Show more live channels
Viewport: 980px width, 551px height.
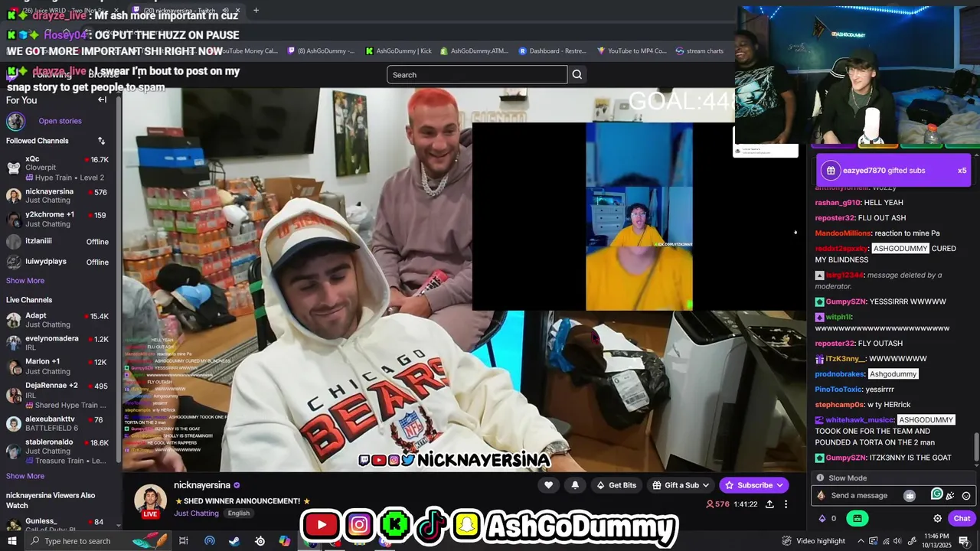point(25,476)
